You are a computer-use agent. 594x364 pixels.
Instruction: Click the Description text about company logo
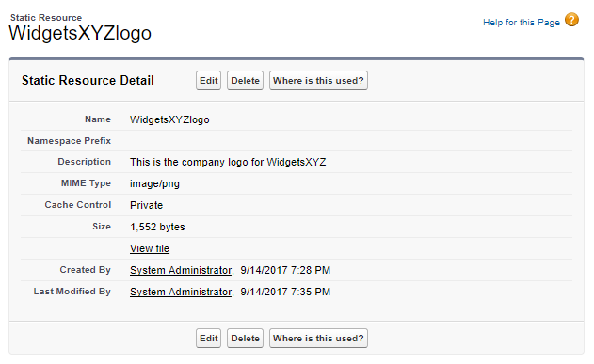point(228,162)
